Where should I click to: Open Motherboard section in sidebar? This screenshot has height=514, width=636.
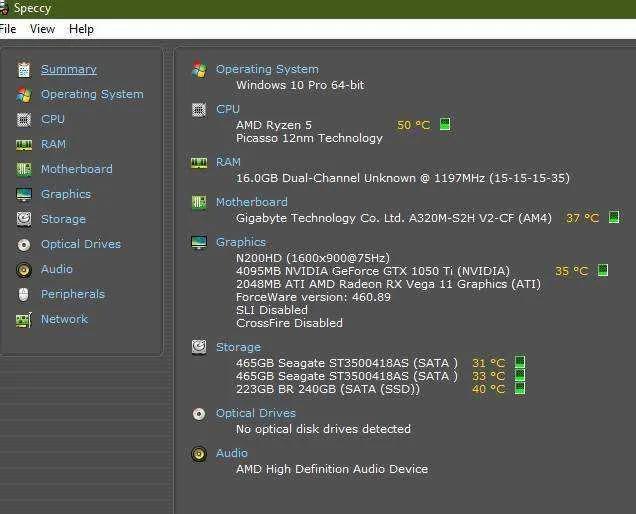coord(77,169)
